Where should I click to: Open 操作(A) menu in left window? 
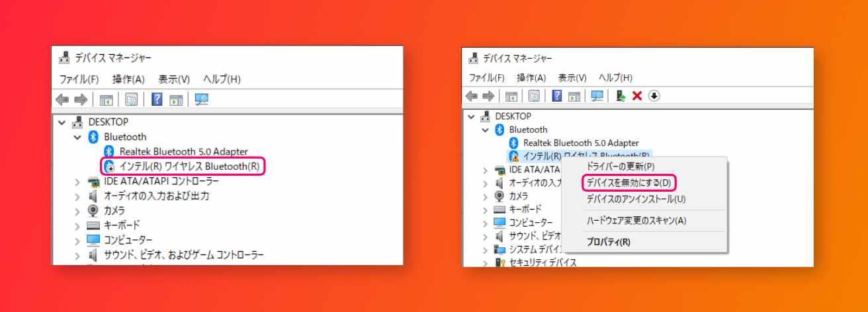(128, 79)
